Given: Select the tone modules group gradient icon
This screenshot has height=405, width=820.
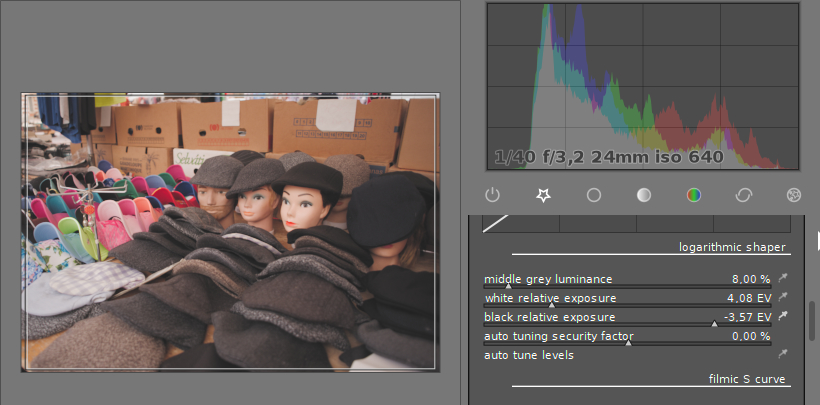Looking at the screenshot, I should tap(644, 195).
